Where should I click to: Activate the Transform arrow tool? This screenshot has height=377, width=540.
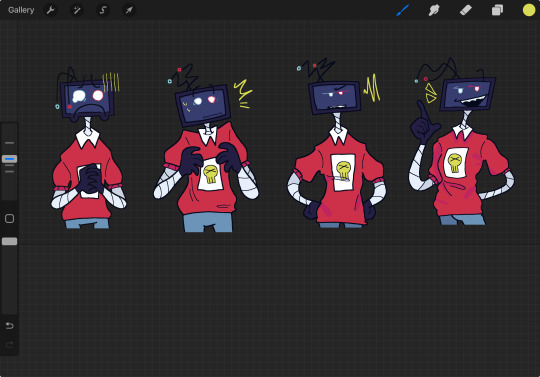coord(129,10)
